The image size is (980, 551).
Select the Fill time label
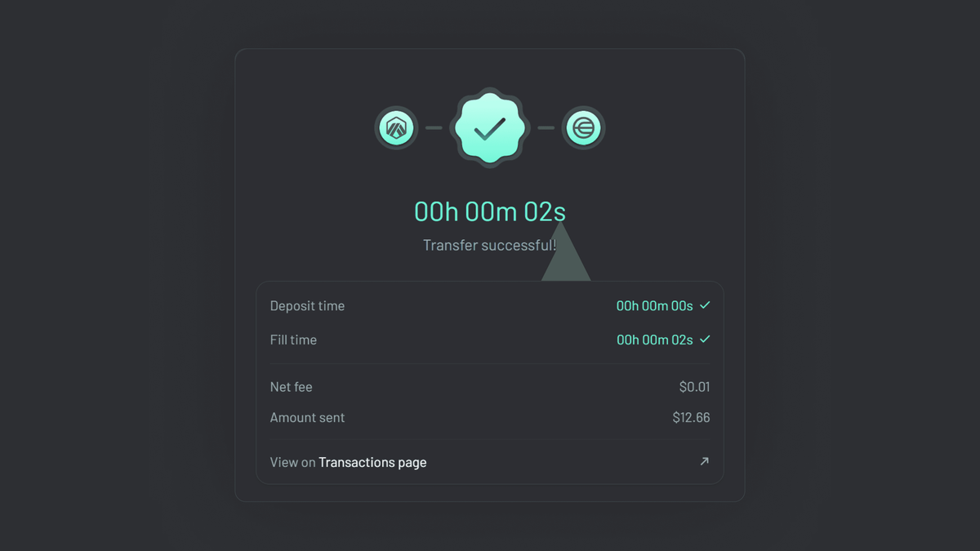[x=293, y=340]
